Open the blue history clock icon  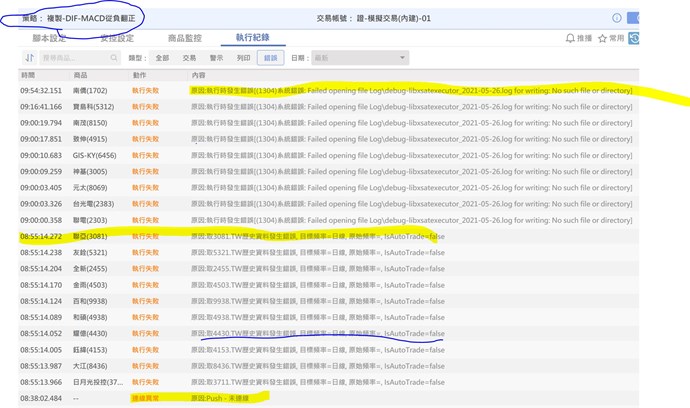(x=634, y=38)
